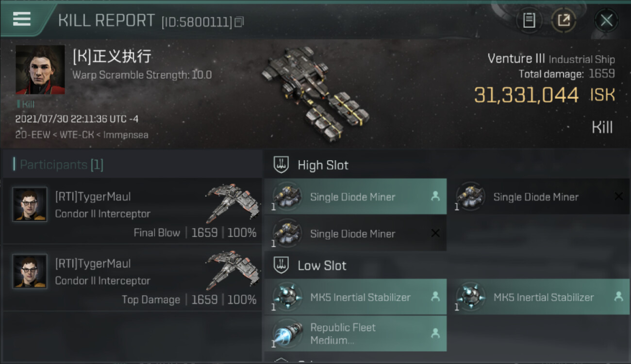Open the Republic Fleet Medium module
Viewport: 631px width, 364px height.
[x=355, y=333]
